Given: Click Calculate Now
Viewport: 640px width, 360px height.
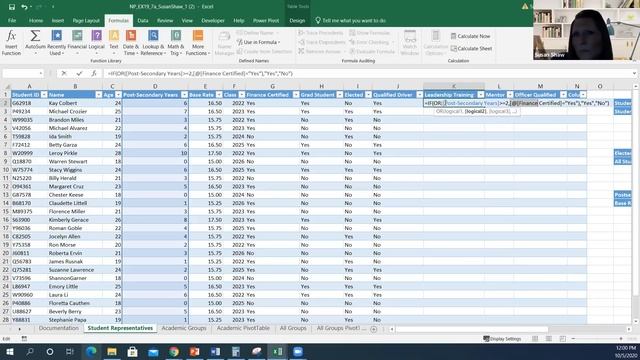Looking at the screenshot, I should point(470,36).
